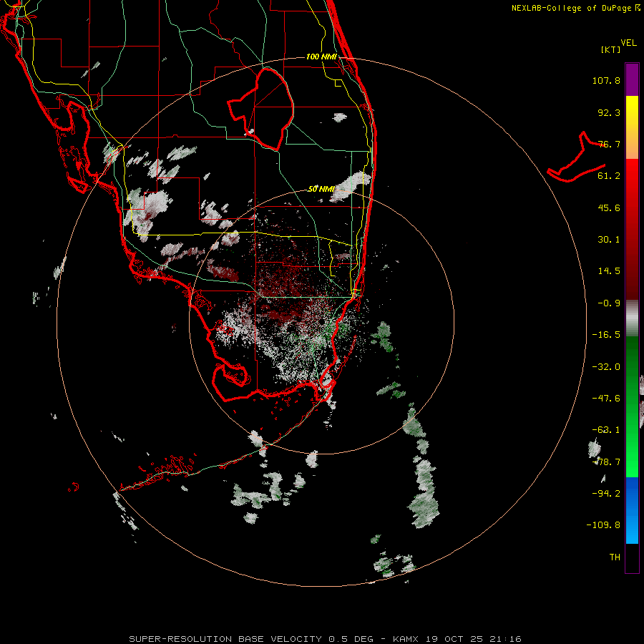Click the 19 OCT 25 date in the footer

(x=454, y=639)
